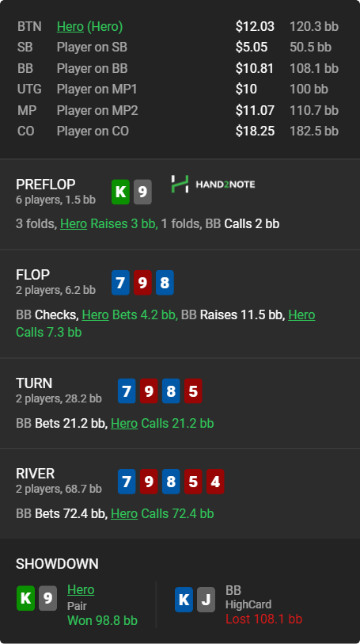Click the green King card in preflop
Viewport: 360px width, 644px height.
pos(120,192)
